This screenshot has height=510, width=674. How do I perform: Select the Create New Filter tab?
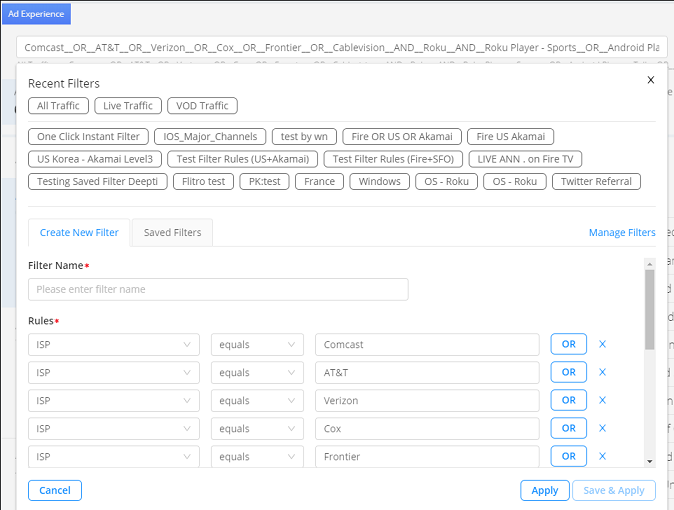point(79,233)
